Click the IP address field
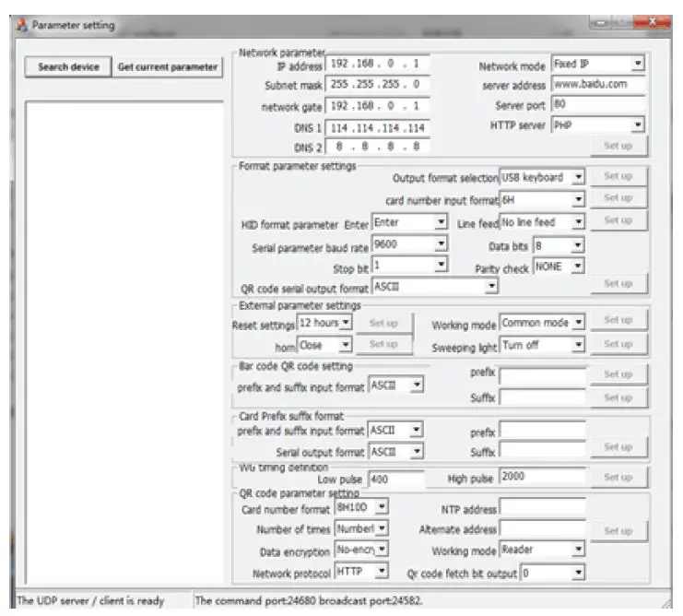This screenshot has height=616, width=683. tap(377, 64)
